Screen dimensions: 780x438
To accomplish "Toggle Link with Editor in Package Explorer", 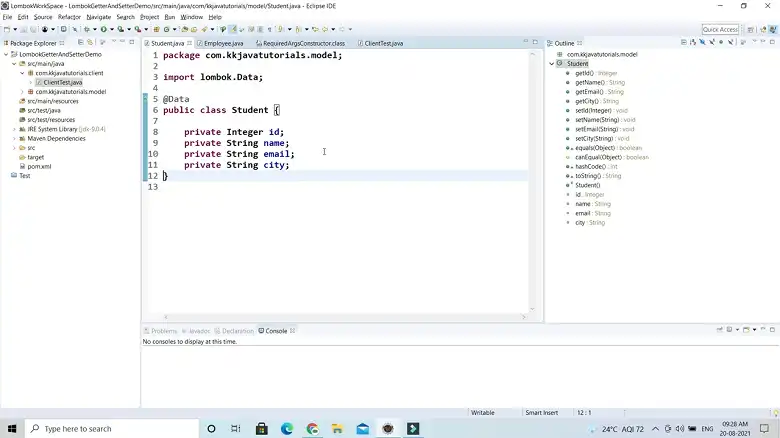I will (x=90, y=42).
